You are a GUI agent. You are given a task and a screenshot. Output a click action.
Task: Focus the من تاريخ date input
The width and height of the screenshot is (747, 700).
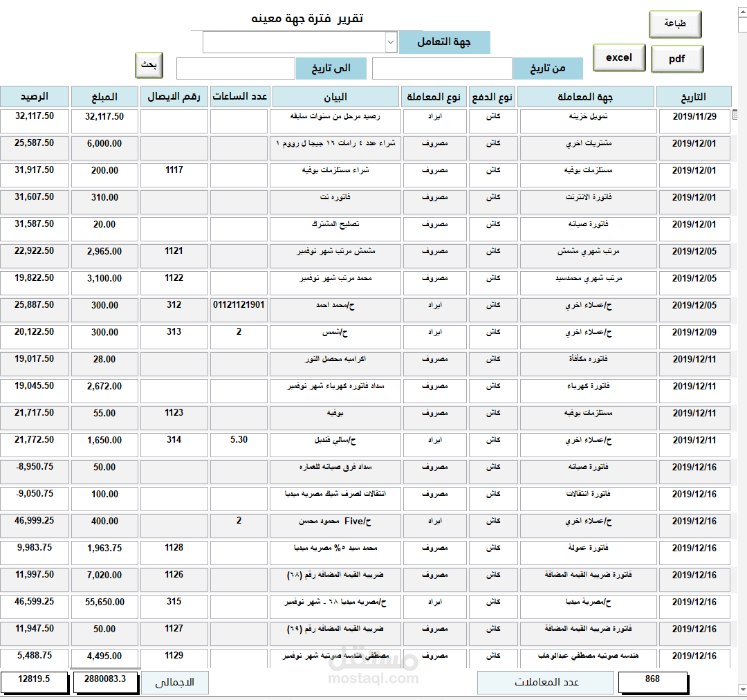coord(442,68)
